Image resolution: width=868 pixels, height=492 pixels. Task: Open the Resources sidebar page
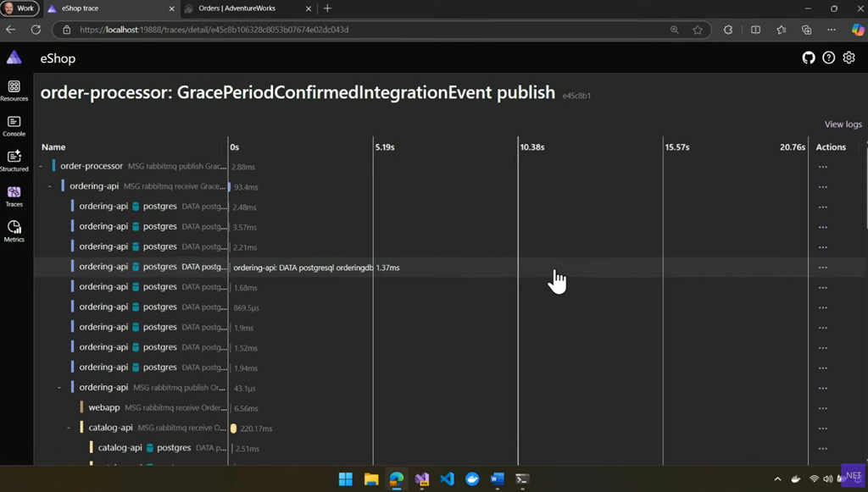(x=14, y=91)
